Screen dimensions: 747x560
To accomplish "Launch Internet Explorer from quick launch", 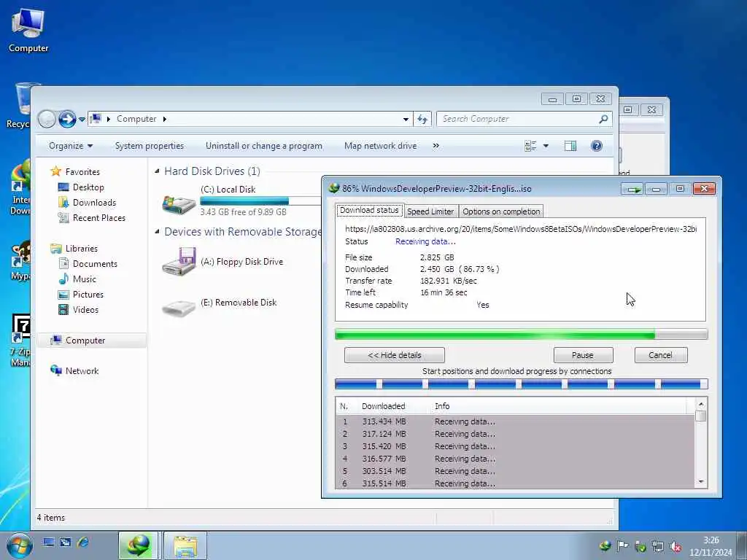I will tap(83, 542).
